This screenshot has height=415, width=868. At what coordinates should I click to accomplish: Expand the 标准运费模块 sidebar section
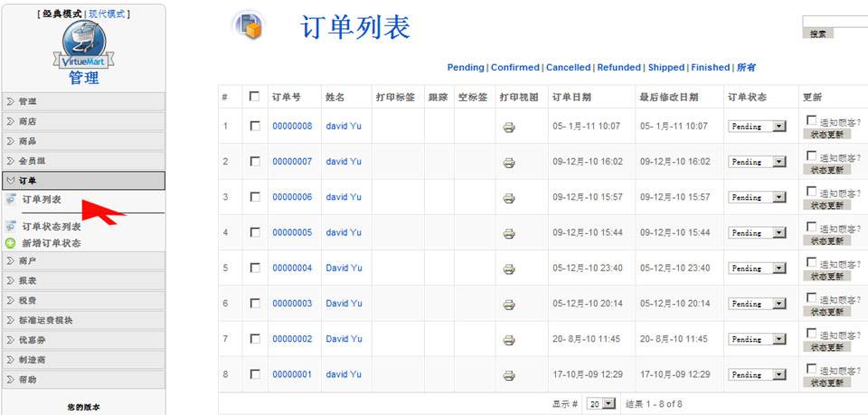coord(83,320)
